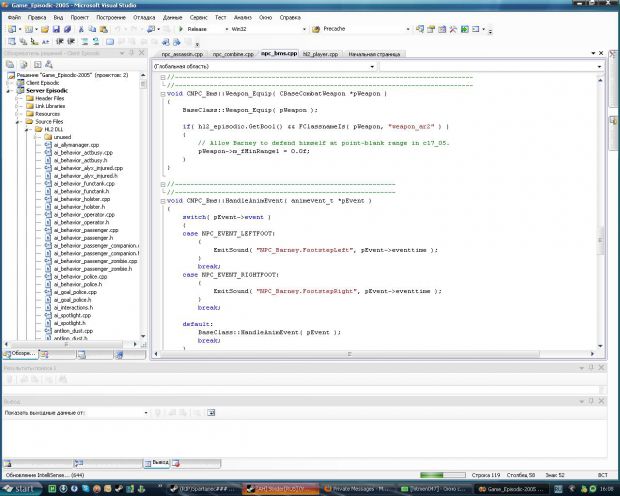
Task: Open the Отладка menu
Action: pyautogui.click(x=144, y=17)
